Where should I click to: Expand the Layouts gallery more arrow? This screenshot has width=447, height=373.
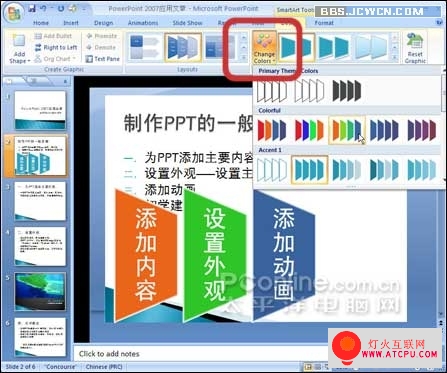244,58
